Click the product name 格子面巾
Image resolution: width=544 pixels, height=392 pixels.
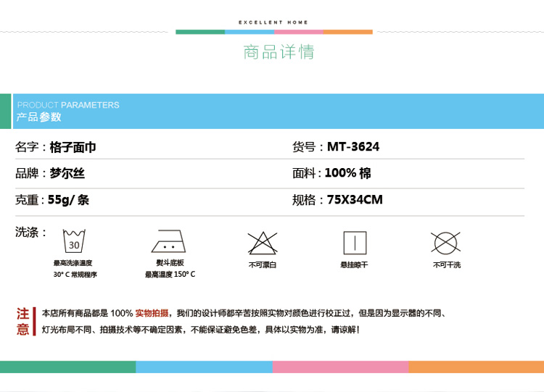73,147
